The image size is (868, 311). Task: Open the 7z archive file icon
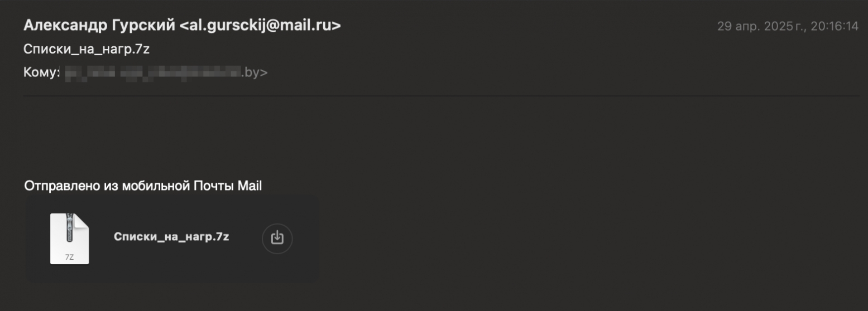(x=70, y=239)
